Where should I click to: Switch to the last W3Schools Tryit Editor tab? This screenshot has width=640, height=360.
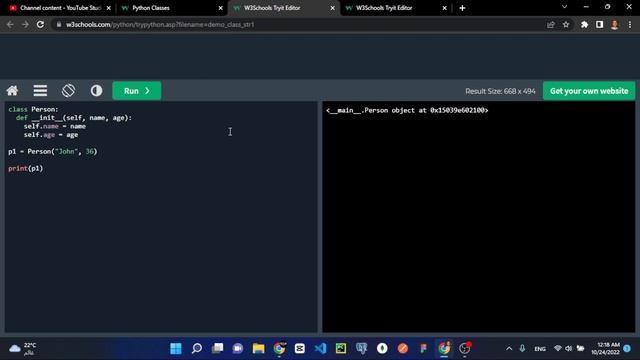tap(395, 8)
